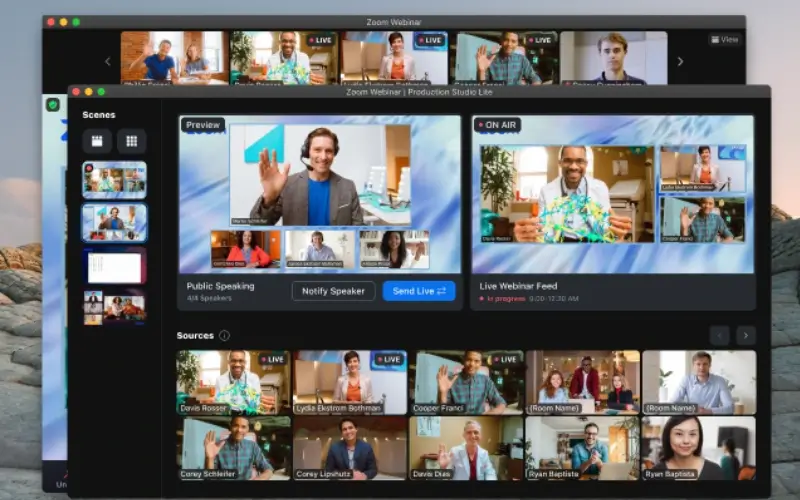
Task: Select the Room Name source with three people
Action: pyautogui.click(x=583, y=382)
